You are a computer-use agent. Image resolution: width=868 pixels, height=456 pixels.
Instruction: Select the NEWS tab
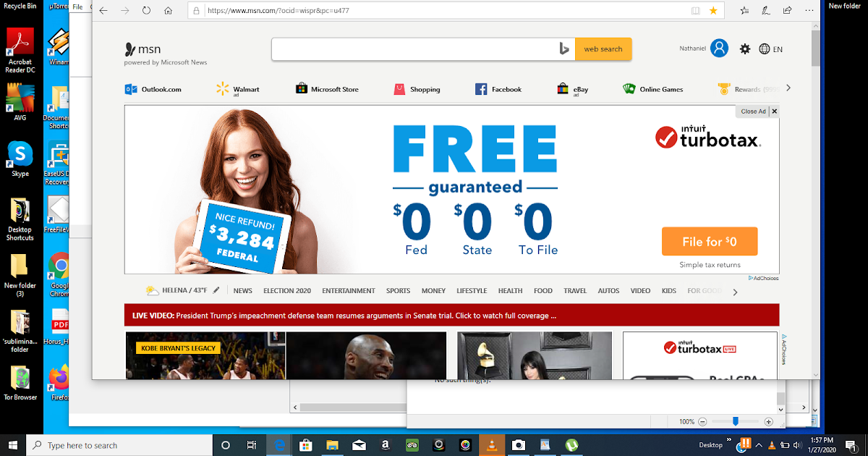243,291
